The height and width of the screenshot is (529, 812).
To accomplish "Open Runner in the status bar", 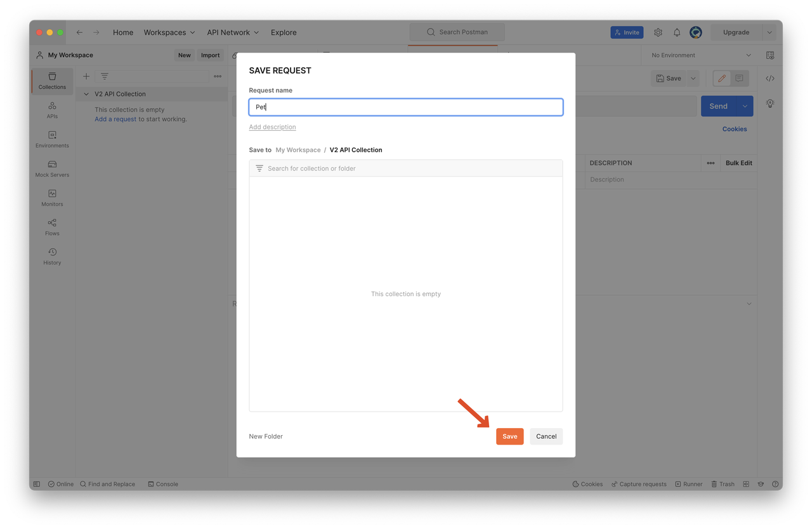I will click(688, 484).
